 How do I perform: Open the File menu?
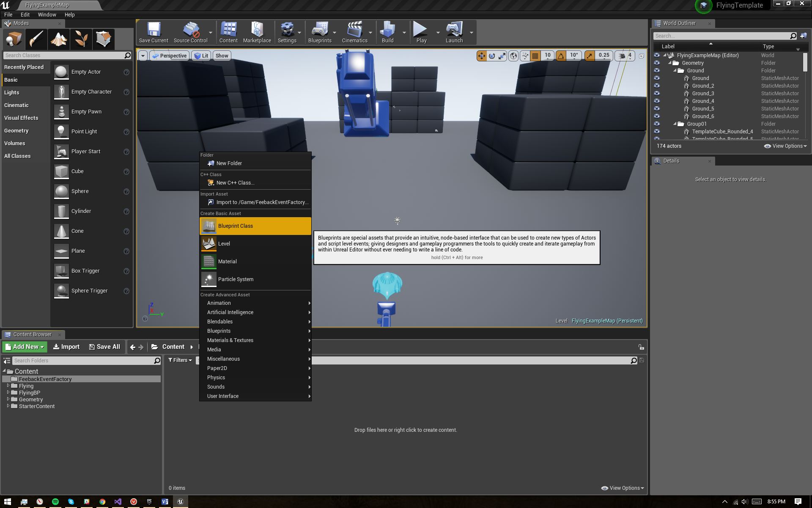[8, 14]
